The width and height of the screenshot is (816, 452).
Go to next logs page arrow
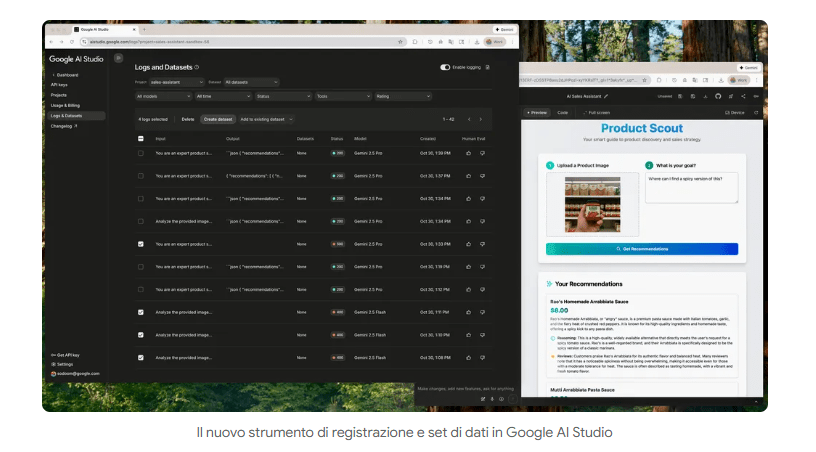pyautogui.click(x=480, y=120)
